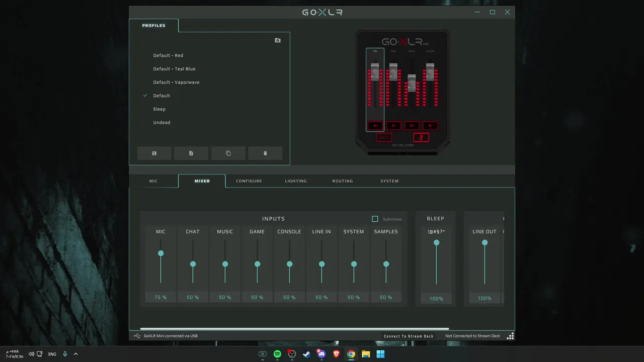Click the Windows Start button

click(x=380, y=354)
